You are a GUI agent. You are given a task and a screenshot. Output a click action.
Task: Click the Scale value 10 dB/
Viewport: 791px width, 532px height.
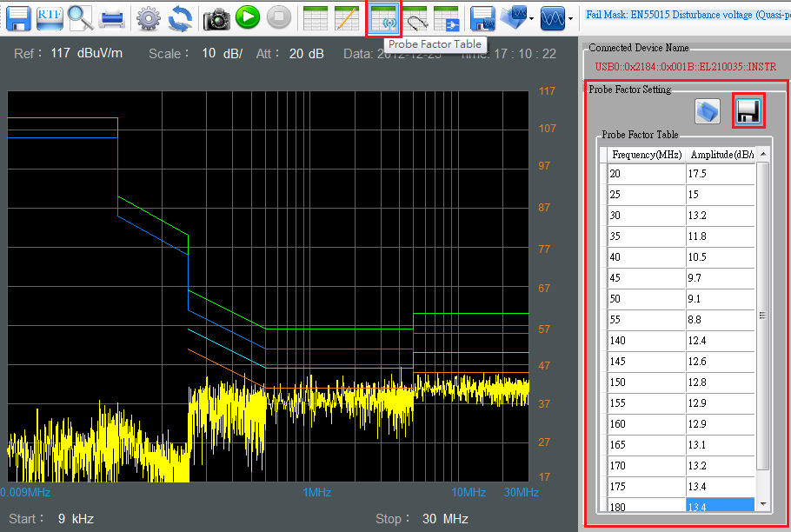click(x=222, y=53)
